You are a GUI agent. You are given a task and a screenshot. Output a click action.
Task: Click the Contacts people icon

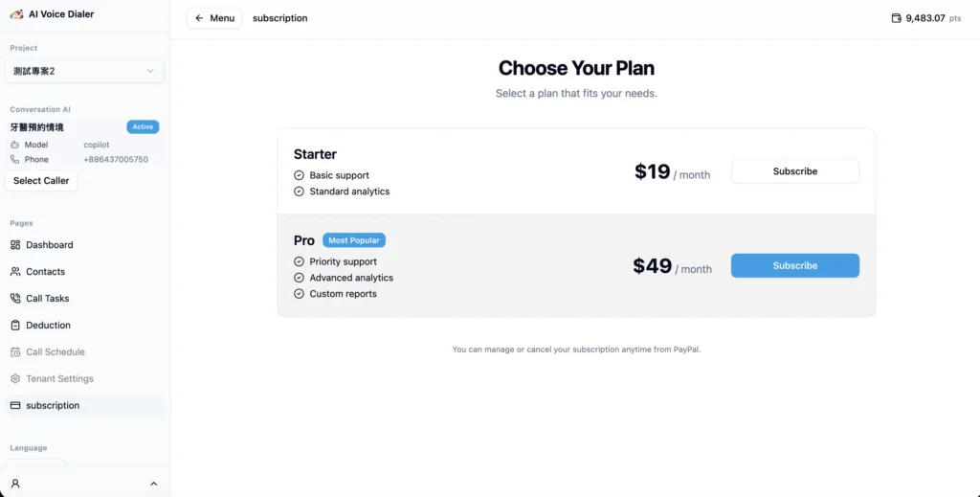tap(15, 272)
